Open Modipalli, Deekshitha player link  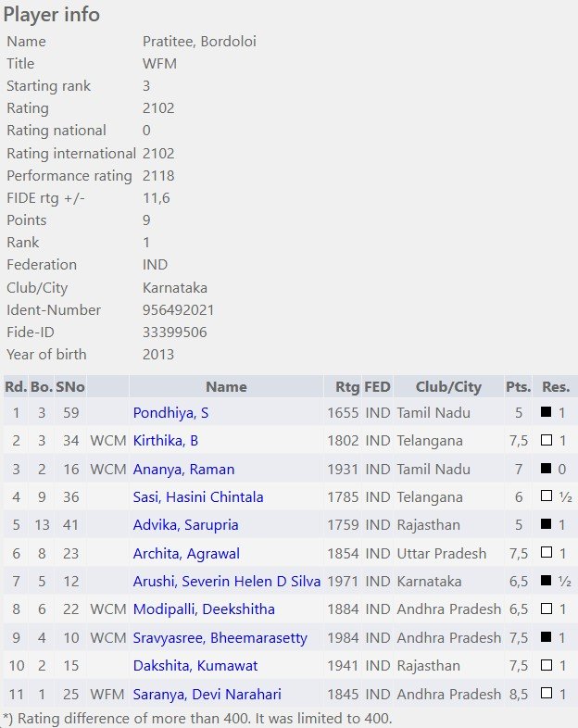[x=204, y=609]
